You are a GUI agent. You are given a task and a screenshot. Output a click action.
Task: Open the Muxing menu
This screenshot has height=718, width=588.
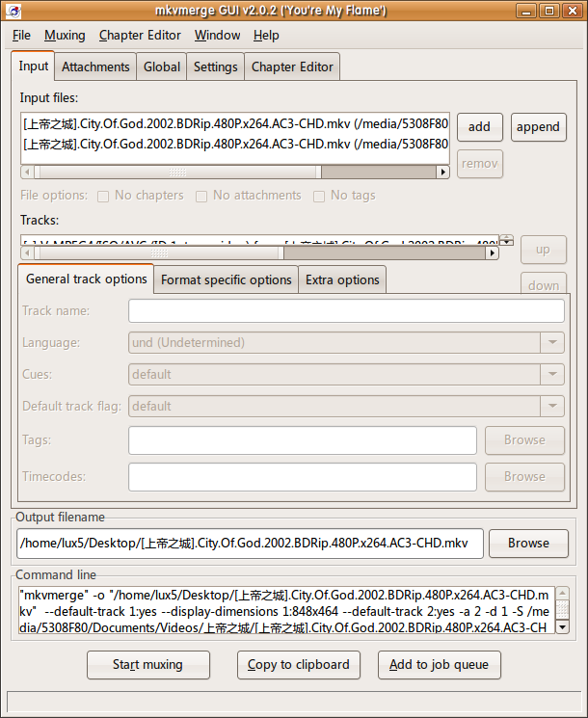coord(65,36)
